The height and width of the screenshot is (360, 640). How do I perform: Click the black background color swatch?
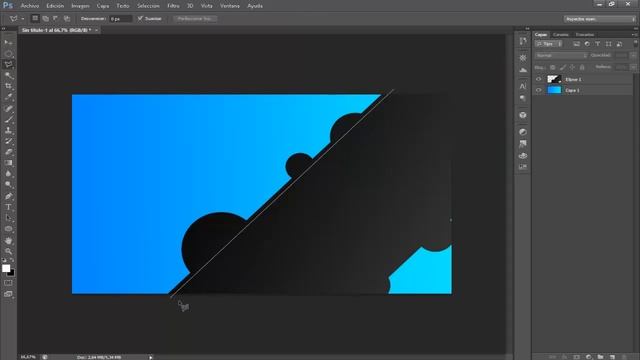12,273
